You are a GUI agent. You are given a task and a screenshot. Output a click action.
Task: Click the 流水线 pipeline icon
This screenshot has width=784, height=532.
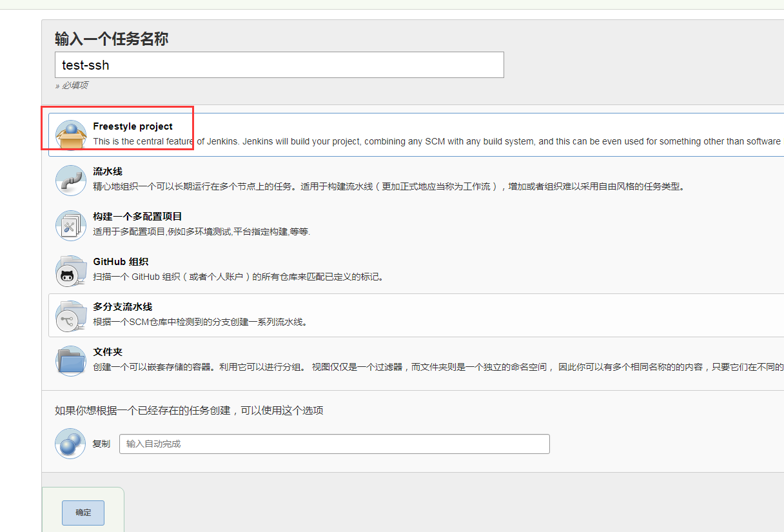point(70,181)
